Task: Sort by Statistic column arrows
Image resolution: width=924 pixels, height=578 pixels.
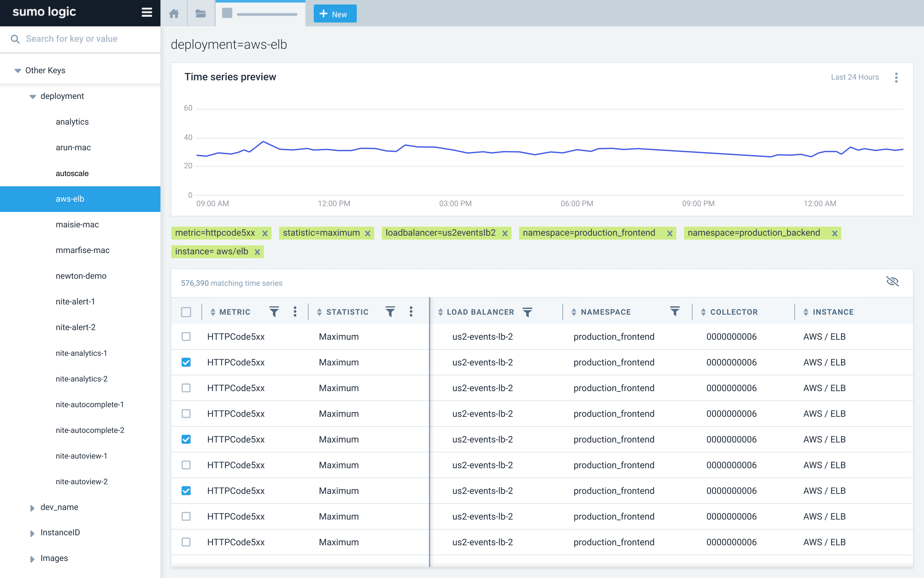Action: tap(319, 312)
